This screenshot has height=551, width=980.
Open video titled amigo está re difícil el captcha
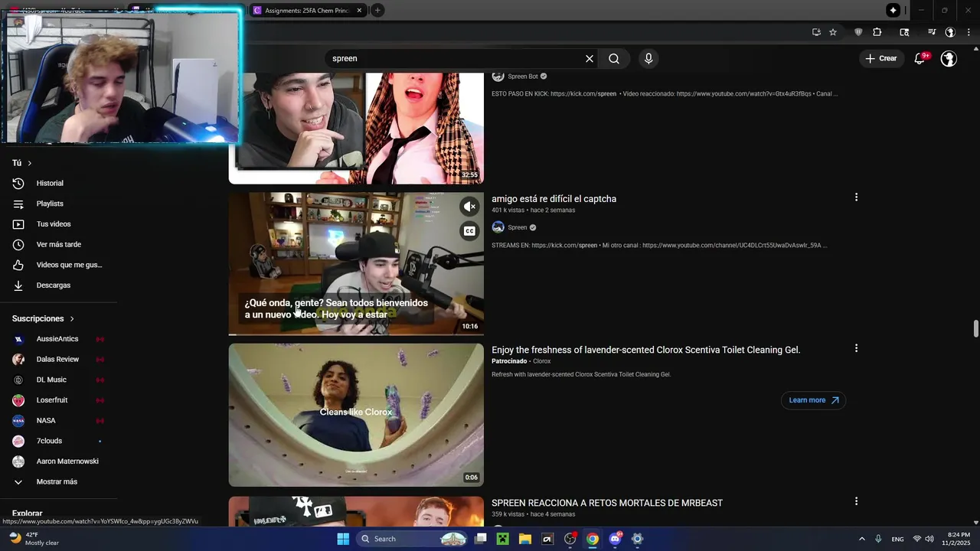554,199
